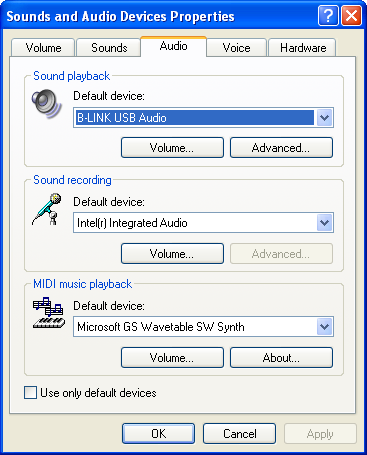
Task: Click the speaker icon in Sound playback
Action: 47,104
